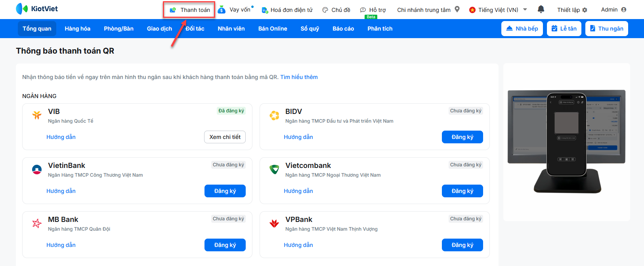Open the Hàng hóa menu
The width and height of the screenshot is (644, 266).
78,29
